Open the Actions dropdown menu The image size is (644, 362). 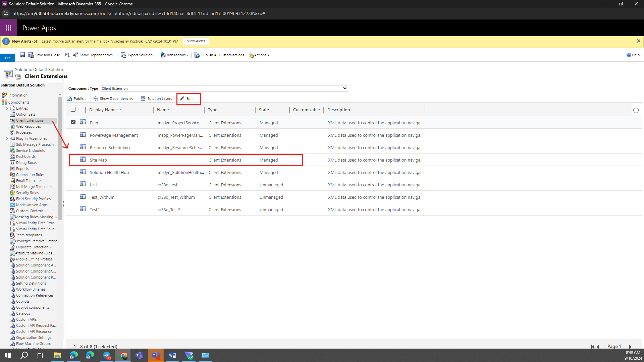click(259, 55)
